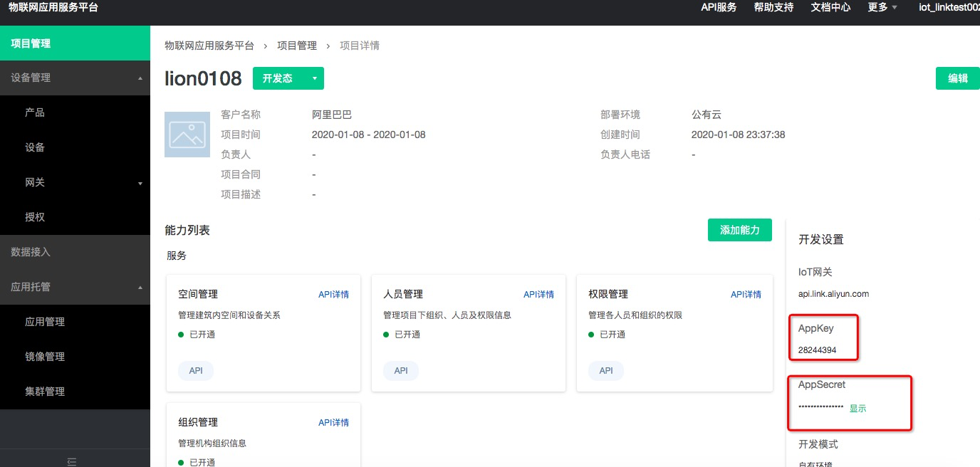Click the 添加能力 button
This screenshot has height=467, width=980.
point(740,230)
